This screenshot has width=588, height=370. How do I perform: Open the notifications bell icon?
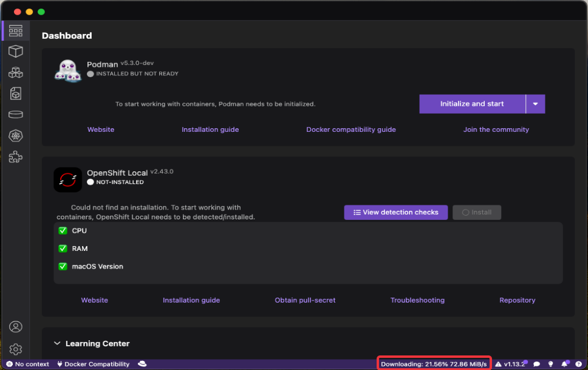(564, 363)
